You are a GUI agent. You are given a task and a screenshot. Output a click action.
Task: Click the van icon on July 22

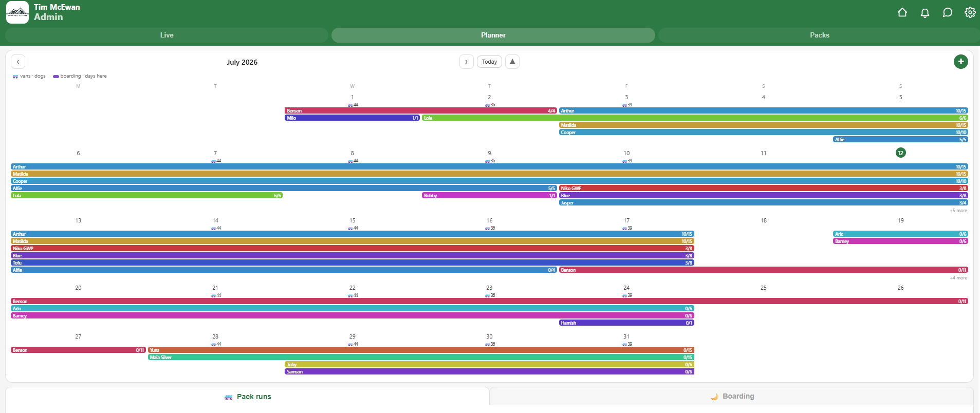point(350,295)
